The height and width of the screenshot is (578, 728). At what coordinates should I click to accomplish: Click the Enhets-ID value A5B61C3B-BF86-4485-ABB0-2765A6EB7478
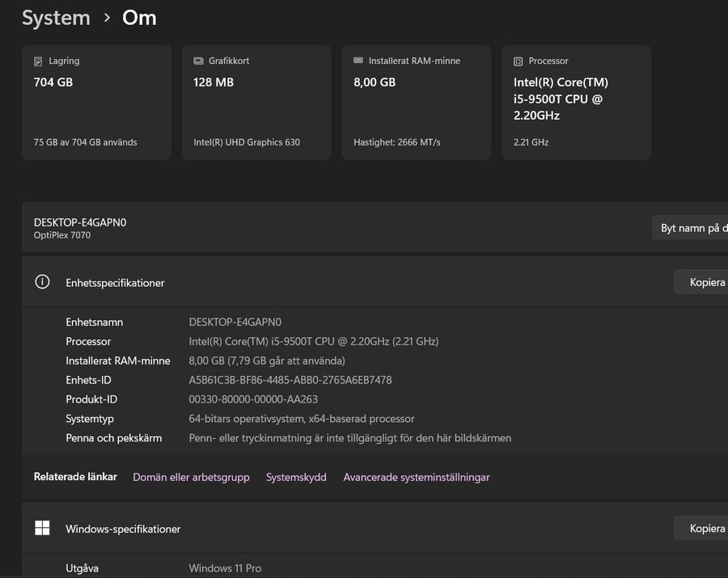(x=290, y=380)
